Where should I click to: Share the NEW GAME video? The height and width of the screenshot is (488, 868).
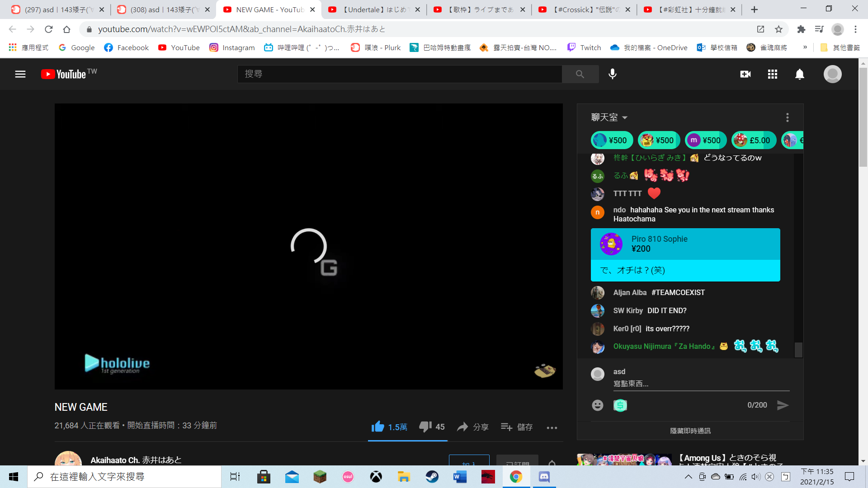[472, 427]
